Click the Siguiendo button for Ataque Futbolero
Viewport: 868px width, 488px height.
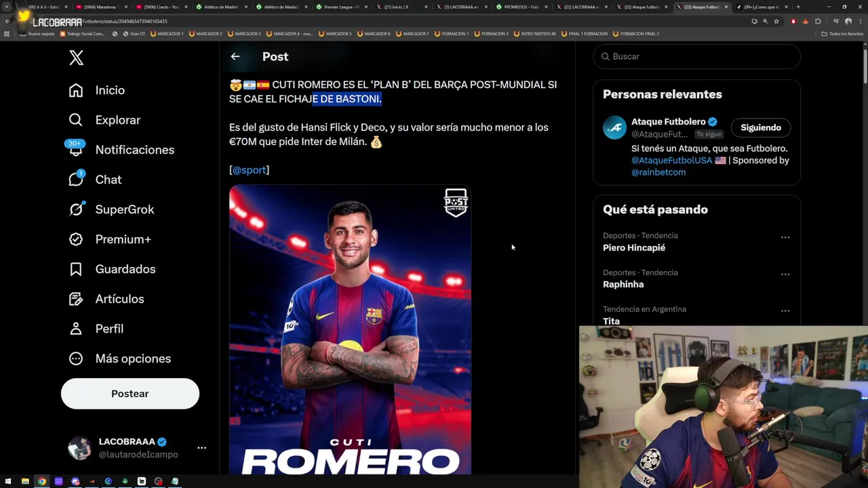point(761,127)
